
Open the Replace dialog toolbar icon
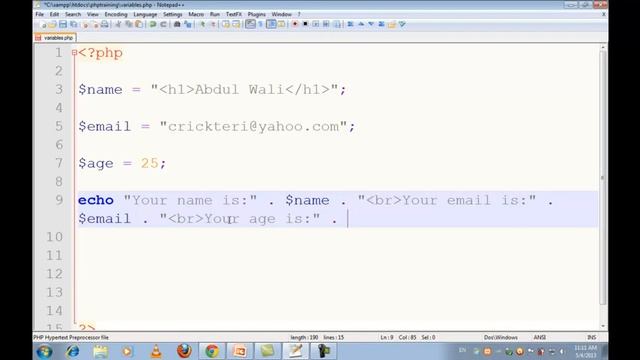(188, 24)
